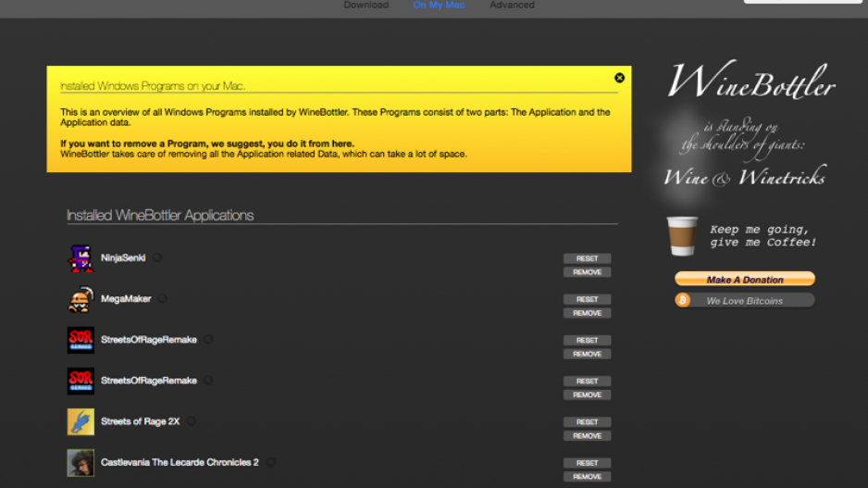The width and height of the screenshot is (868, 488).
Task: Remove Castlevania The Lecarde Chronicles 2
Action: coord(588,478)
